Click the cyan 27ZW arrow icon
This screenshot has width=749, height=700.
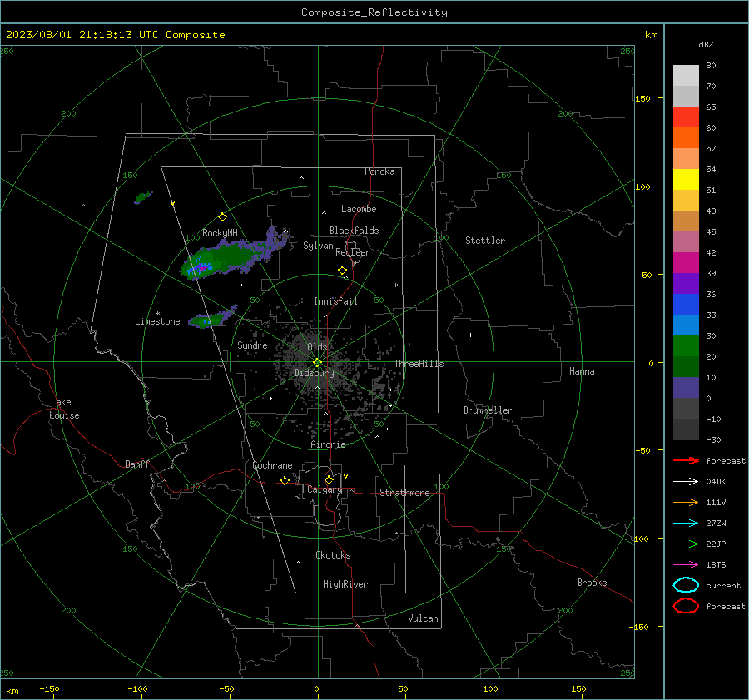686,523
